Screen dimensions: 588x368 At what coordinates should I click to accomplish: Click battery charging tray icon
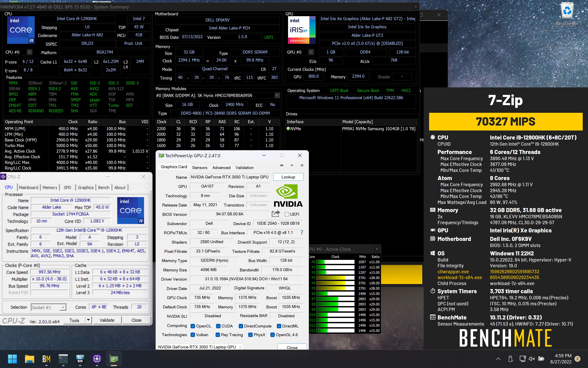click(541, 359)
